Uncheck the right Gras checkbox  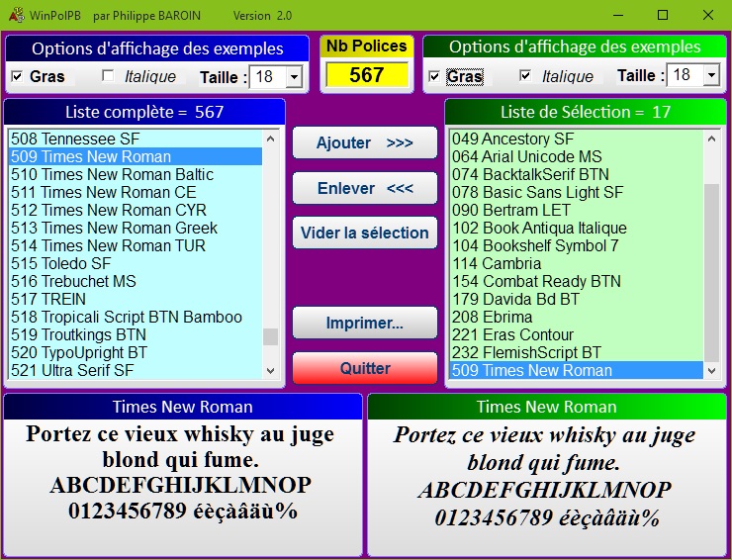pos(435,76)
